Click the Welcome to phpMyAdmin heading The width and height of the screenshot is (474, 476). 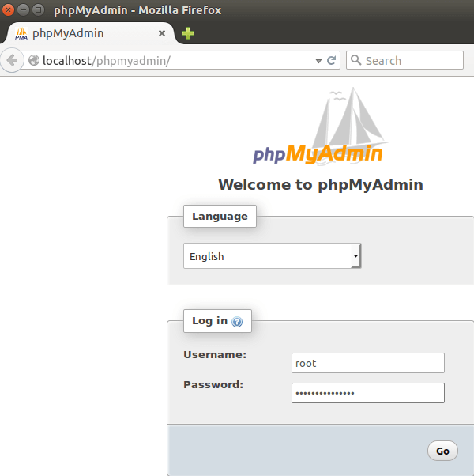coord(321,184)
